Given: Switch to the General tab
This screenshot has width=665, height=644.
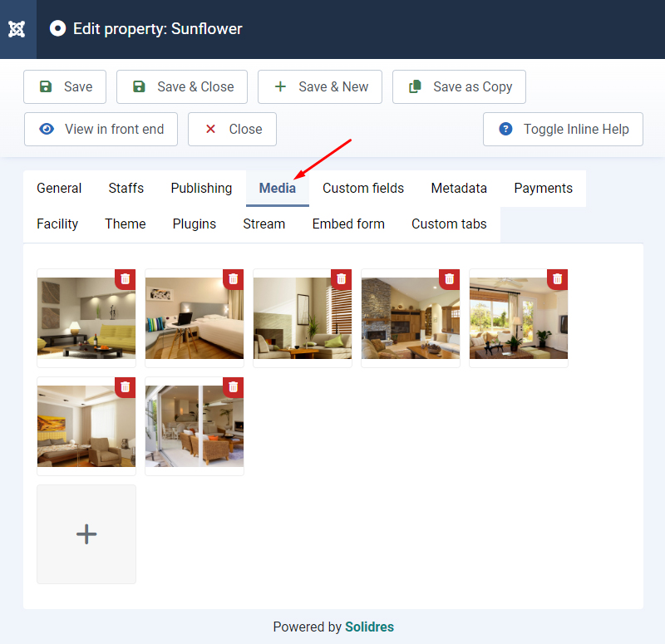Looking at the screenshot, I should click(x=59, y=188).
